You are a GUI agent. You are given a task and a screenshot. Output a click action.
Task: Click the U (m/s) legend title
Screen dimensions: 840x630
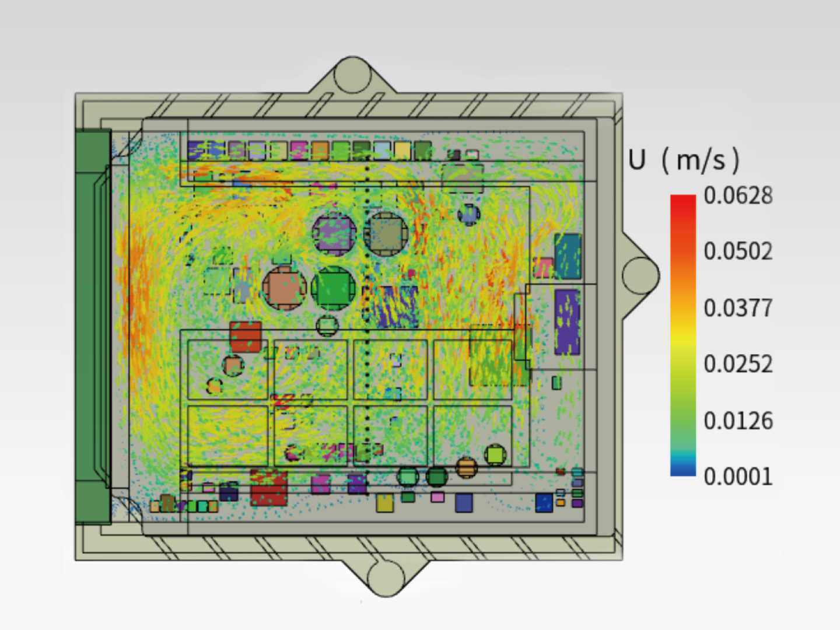click(684, 160)
